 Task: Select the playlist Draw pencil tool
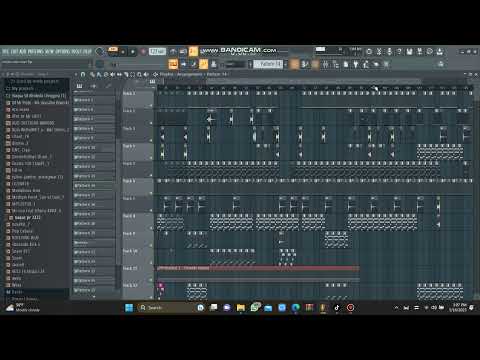(x=92, y=74)
